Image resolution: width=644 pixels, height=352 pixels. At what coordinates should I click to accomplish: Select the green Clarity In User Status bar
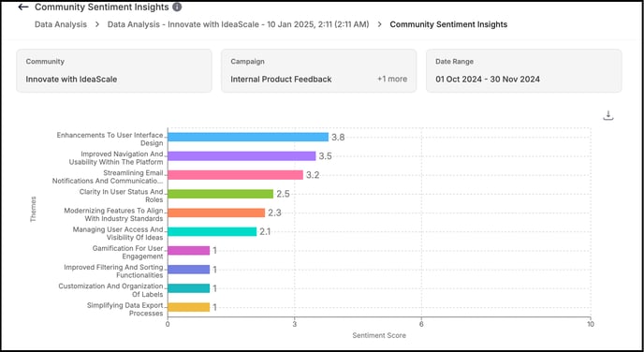click(x=221, y=194)
